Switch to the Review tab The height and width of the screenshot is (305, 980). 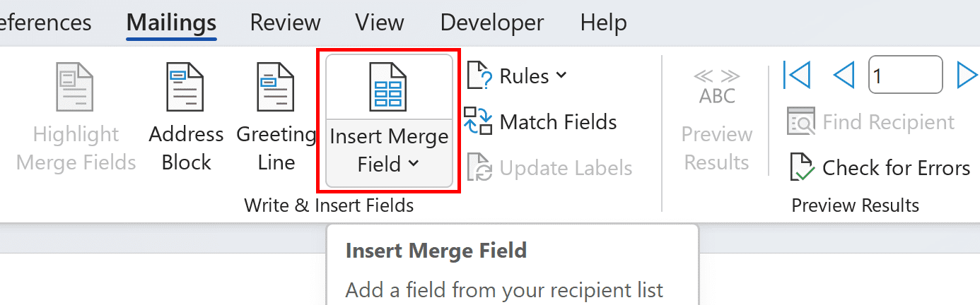tap(286, 23)
